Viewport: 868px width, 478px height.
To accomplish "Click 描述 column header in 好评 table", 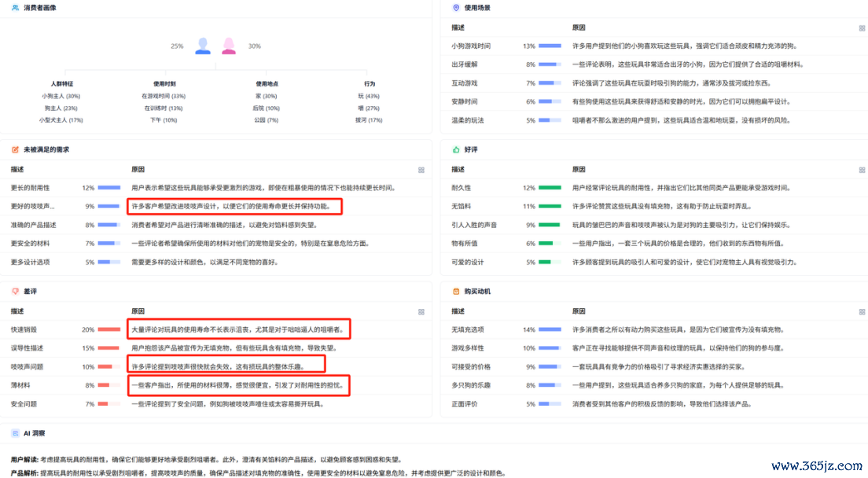I will click(458, 170).
